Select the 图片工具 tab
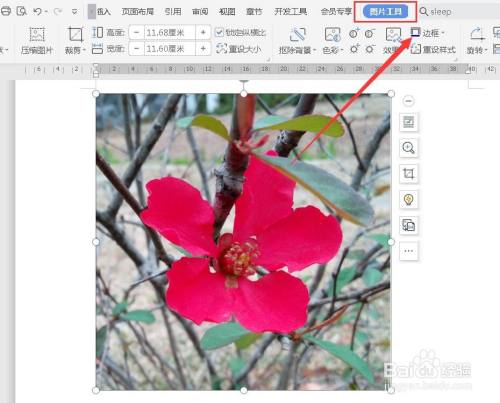The image size is (500, 403). (x=385, y=12)
